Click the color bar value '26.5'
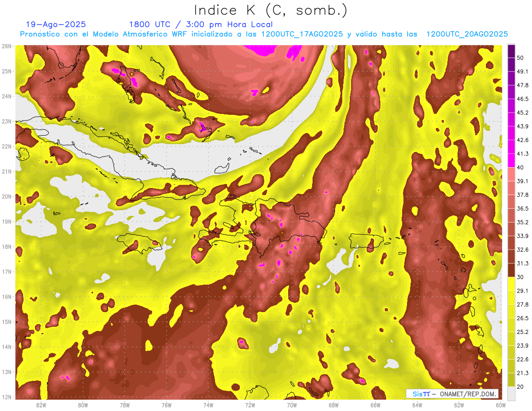Screen dimensions: 532x411 tap(523, 318)
